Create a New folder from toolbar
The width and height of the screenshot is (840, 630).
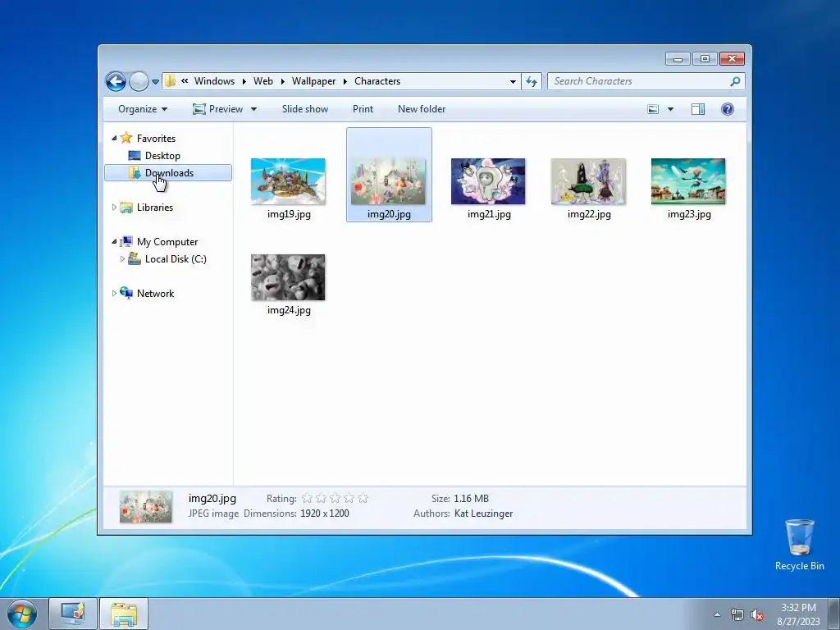click(x=422, y=109)
